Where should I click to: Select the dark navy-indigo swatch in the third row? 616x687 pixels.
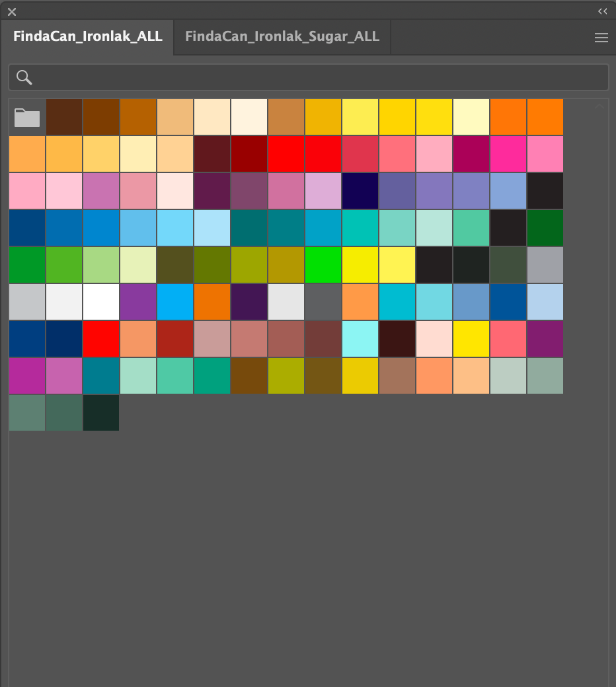click(360, 191)
